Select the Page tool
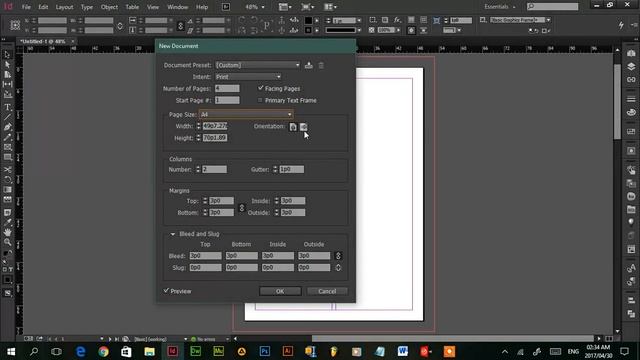Image resolution: width=640 pixels, height=360 pixels. (7, 74)
